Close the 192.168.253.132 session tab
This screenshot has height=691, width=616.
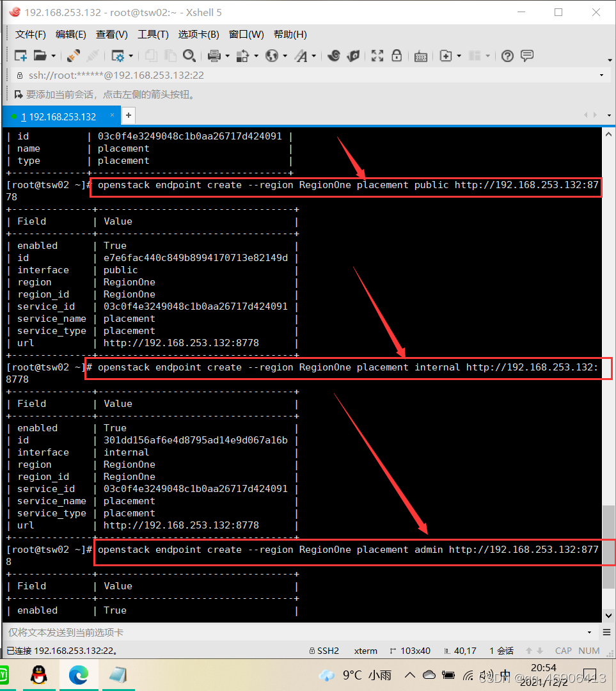click(113, 115)
